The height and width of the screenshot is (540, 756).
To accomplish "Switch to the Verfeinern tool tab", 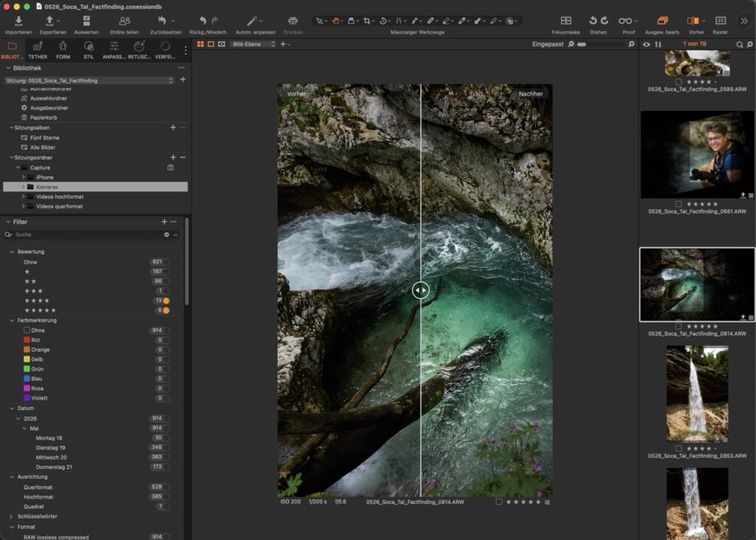I will pos(165,50).
